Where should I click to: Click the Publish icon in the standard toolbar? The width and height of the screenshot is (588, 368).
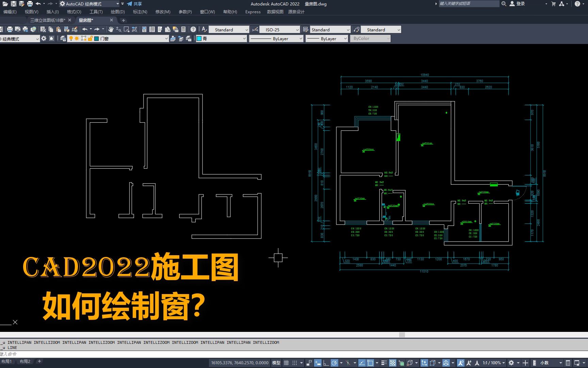tap(25, 29)
